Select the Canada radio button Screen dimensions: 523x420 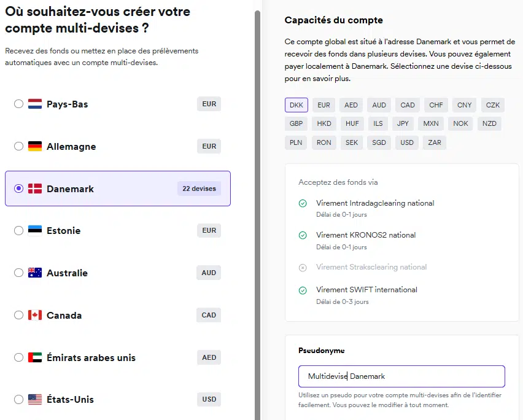point(18,315)
